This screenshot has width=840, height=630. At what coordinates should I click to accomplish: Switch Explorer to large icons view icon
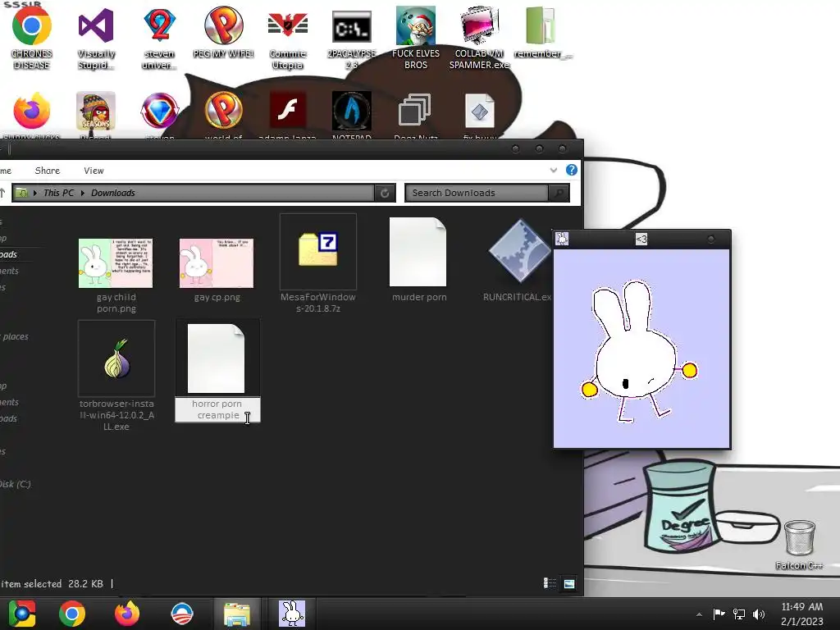(569, 583)
